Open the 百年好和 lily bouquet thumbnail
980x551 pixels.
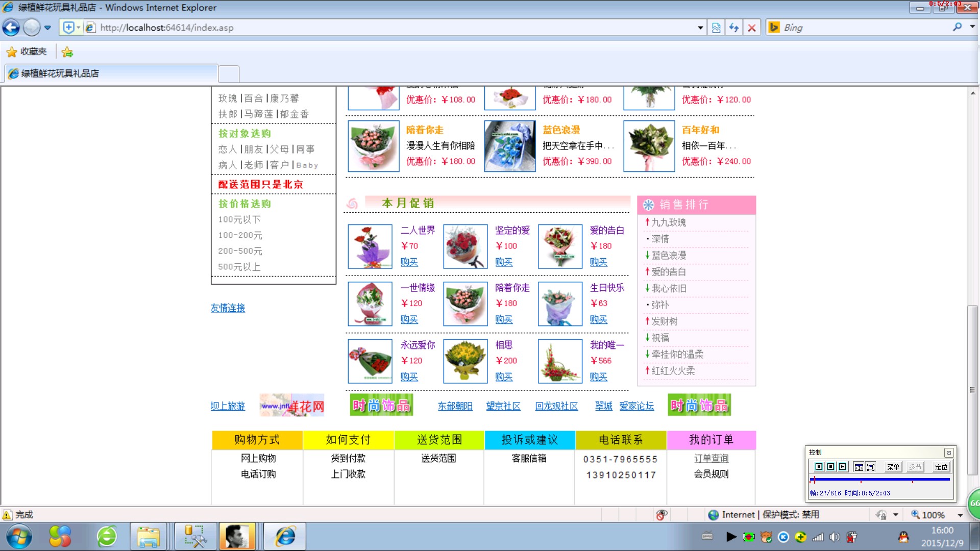click(x=649, y=146)
